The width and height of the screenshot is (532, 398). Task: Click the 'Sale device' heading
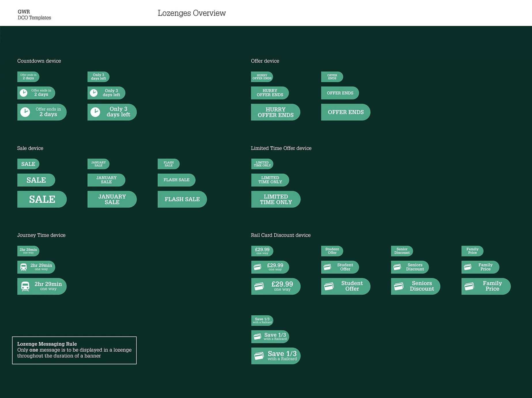pos(30,148)
